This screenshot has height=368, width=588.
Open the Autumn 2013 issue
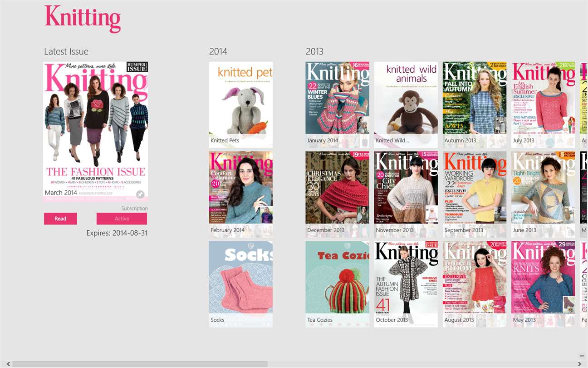coord(475,104)
